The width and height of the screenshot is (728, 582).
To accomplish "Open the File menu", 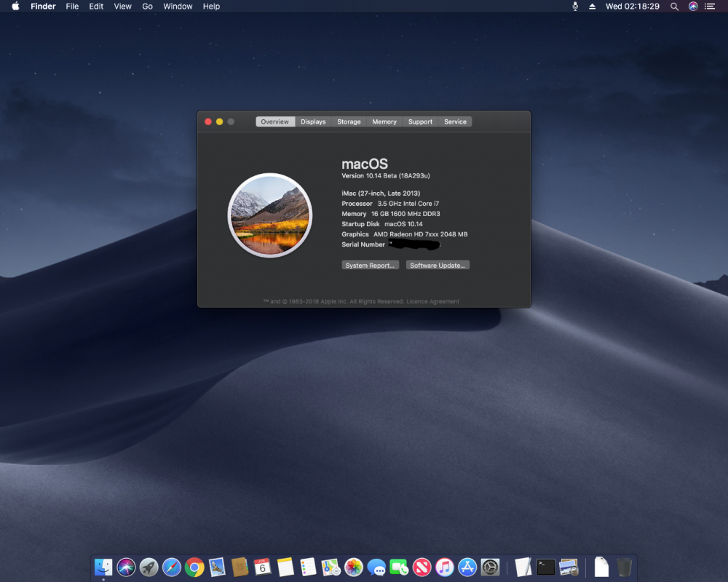I will click(x=72, y=6).
